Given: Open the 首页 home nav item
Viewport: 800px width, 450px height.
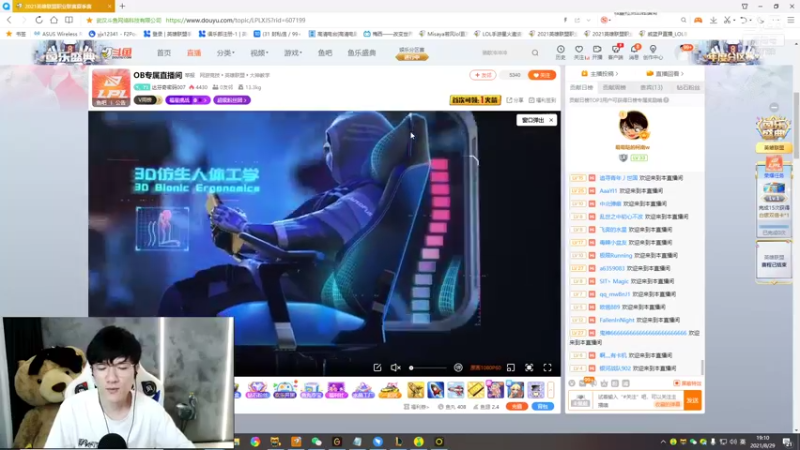Looking at the screenshot, I should pos(164,53).
